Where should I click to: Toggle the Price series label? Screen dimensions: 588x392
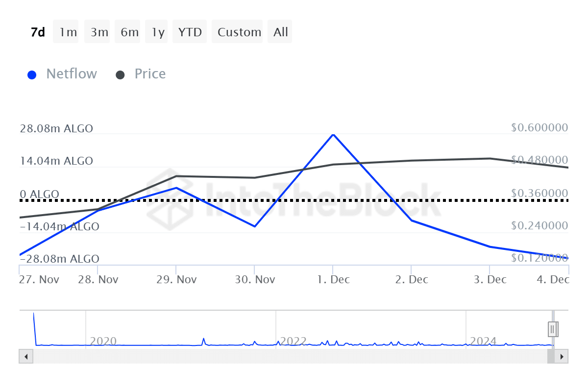(150, 74)
